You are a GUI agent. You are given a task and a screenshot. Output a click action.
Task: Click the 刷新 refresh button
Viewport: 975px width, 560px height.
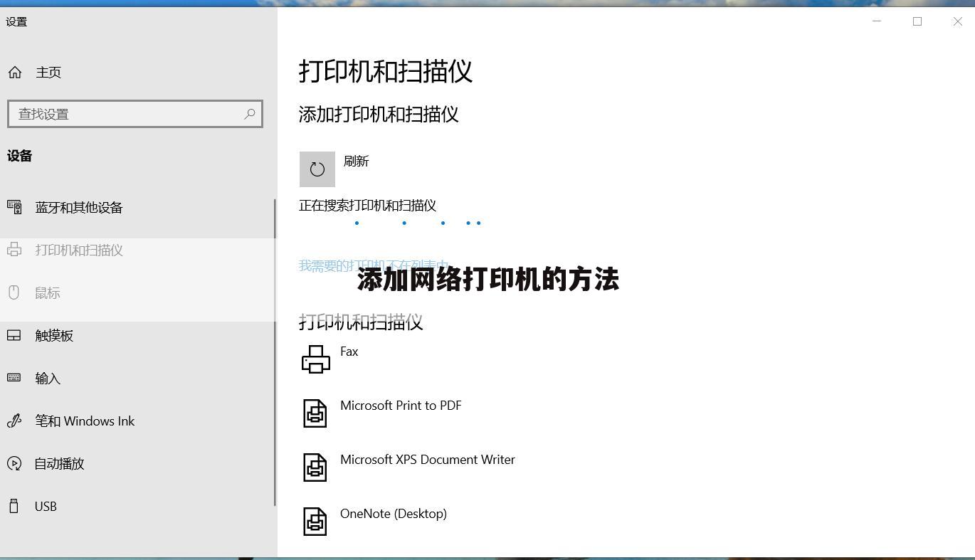(317, 169)
